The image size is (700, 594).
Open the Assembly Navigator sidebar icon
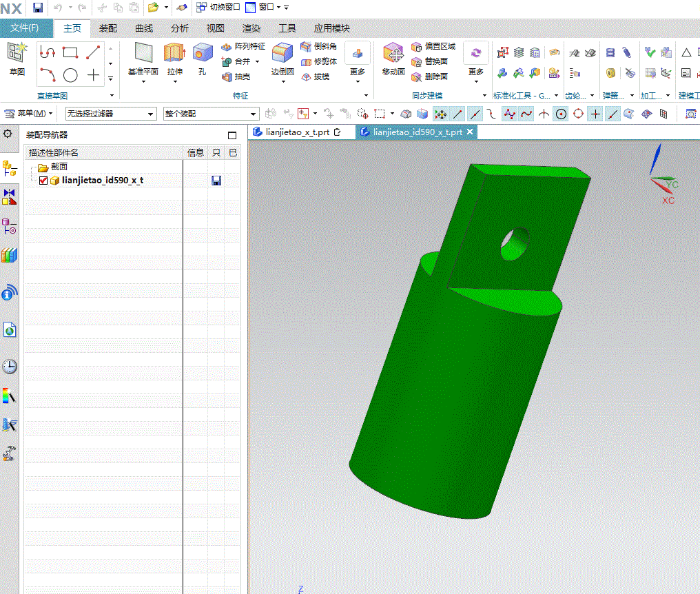click(x=10, y=169)
